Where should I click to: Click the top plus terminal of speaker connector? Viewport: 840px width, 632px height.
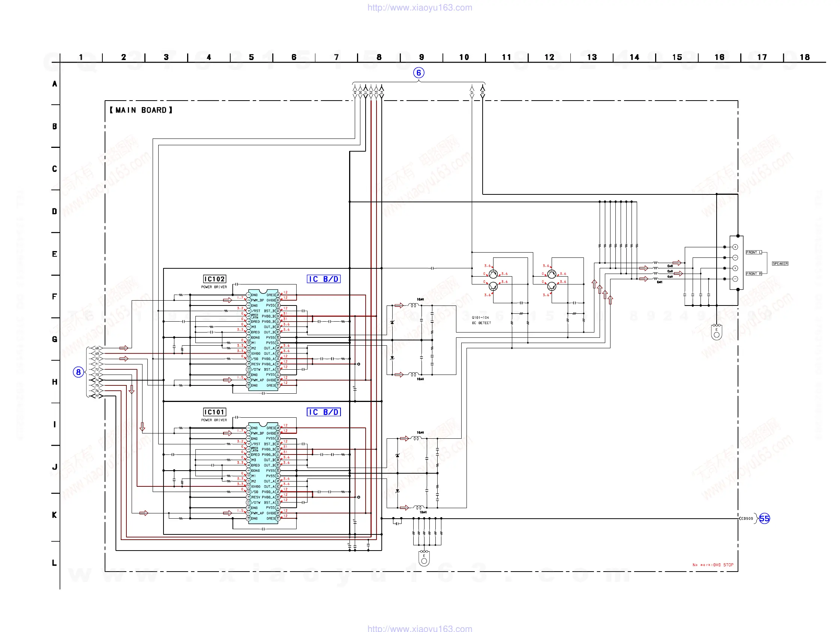coord(735,247)
